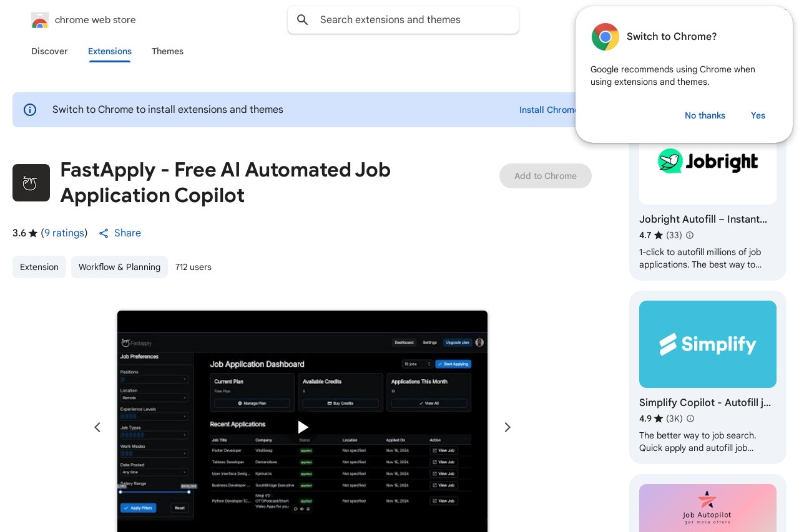Open the Job Autopilot thumbnail
This screenshot has height=532, width=799.
coord(708,508)
